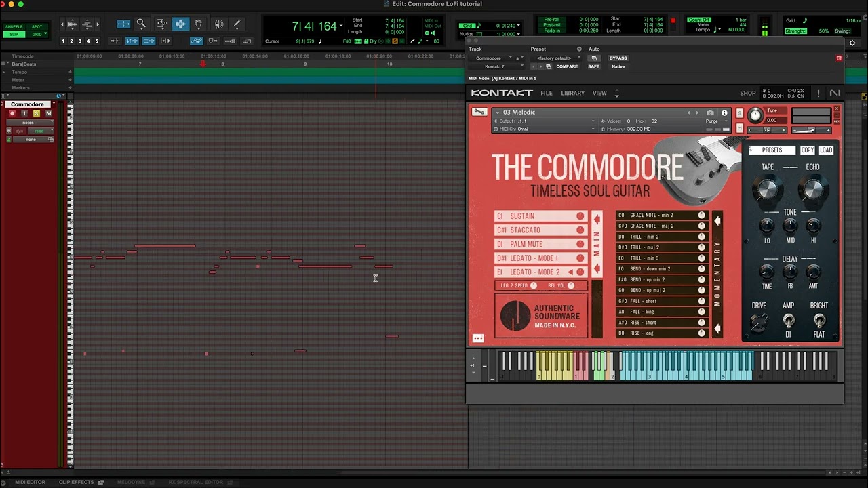The height and width of the screenshot is (488, 868).
Task: Open the notes track view selector
Action: click(x=30, y=123)
